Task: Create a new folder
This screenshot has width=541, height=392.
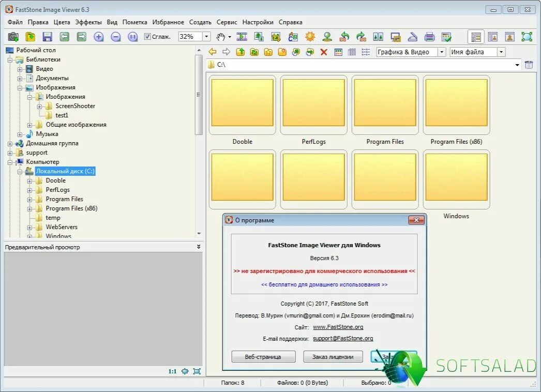Action: [282, 52]
